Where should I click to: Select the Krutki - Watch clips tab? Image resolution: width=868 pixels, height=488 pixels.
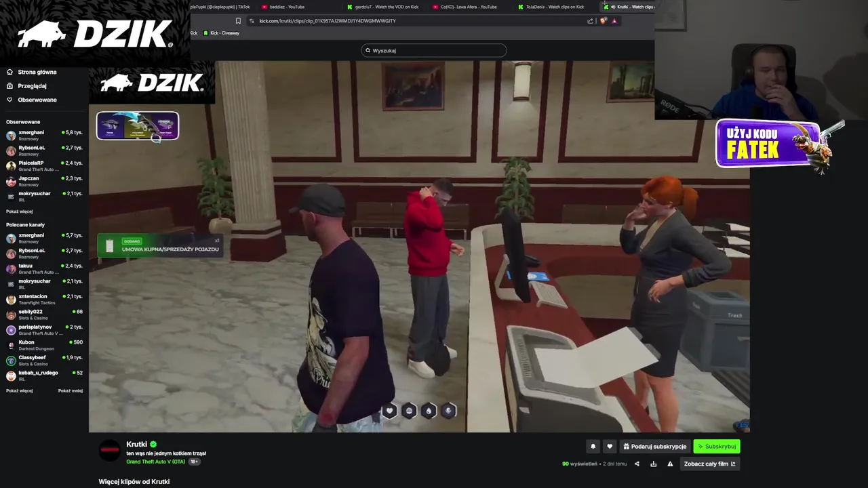(x=629, y=7)
